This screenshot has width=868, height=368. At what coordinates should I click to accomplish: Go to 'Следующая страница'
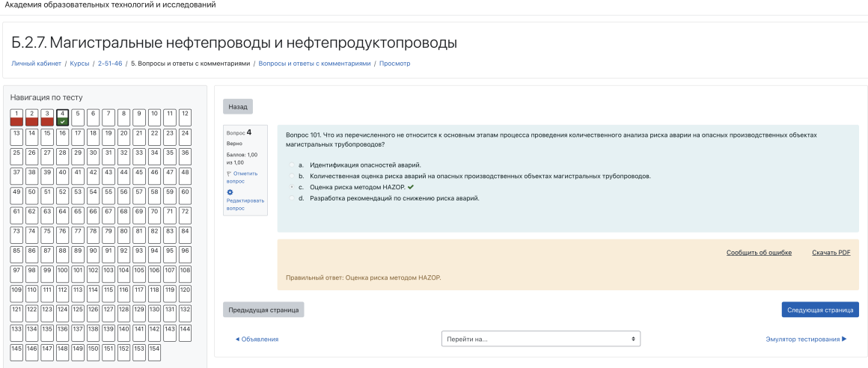tap(819, 310)
